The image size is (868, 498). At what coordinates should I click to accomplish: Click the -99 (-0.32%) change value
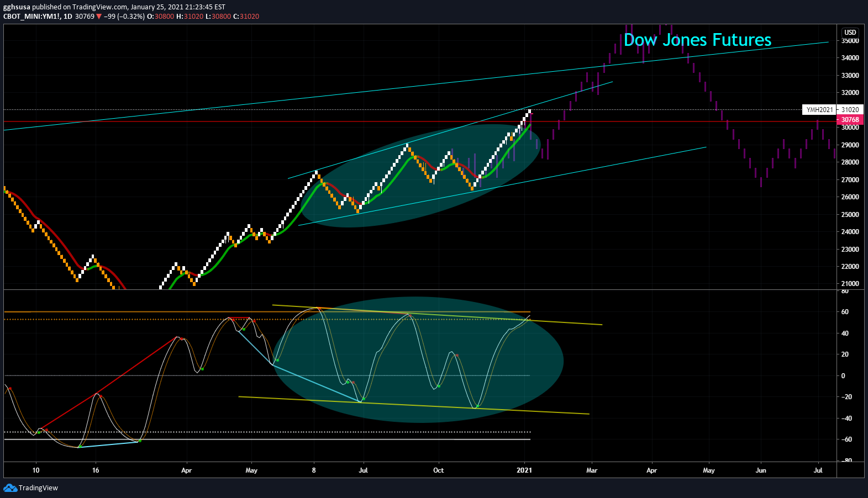click(124, 17)
